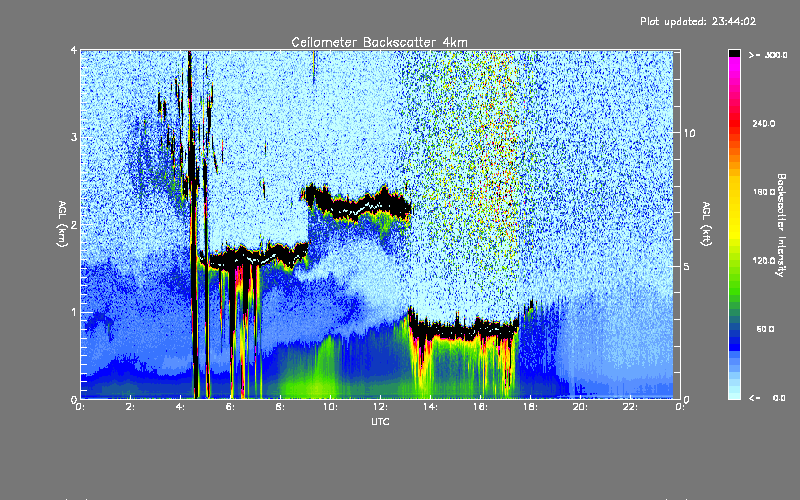The image size is (800, 500).
Task: Click the '20:' tick label on the UTC axis
Action: point(580,407)
